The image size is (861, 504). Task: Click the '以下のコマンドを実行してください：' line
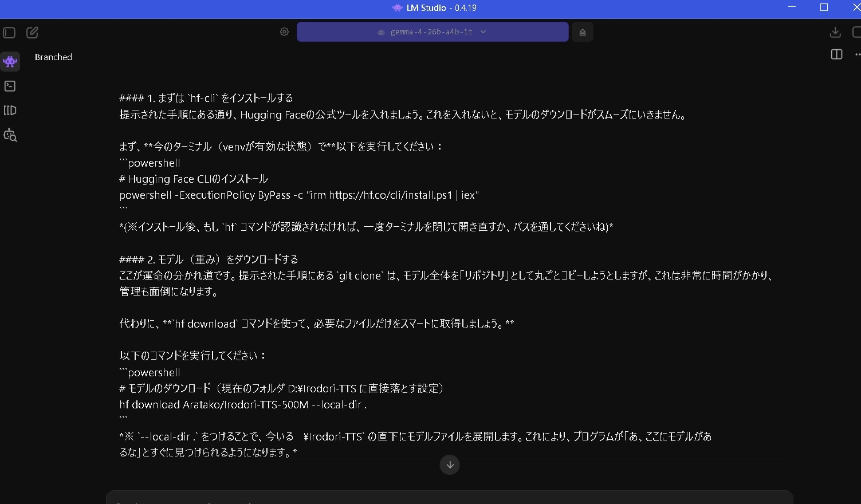tap(193, 356)
